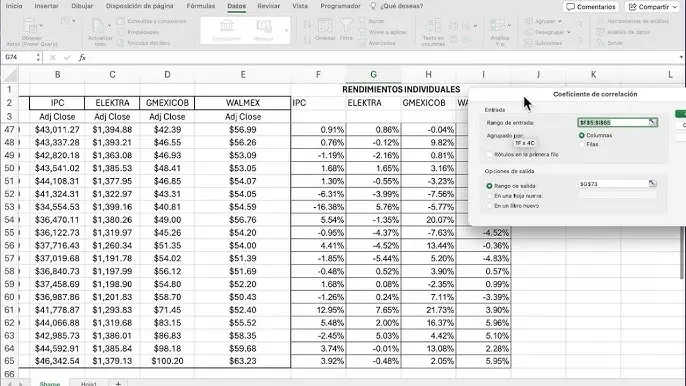Image resolution: width=686 pixels, height=386 pixels.
Task: Expand the data types gallery arrow
Action: pyautogui.click(x=287, y=30)
